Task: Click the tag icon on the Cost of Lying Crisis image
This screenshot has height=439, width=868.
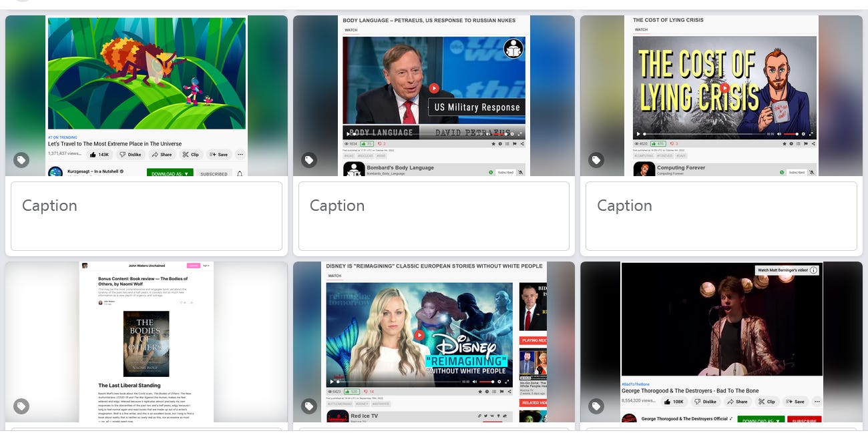Action: tap(596, 160)
